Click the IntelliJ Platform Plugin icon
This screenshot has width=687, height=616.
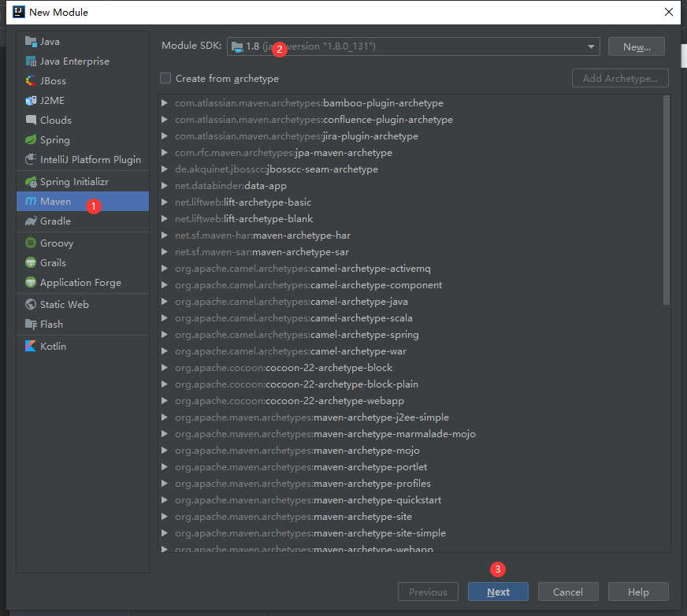coord(31,159)
